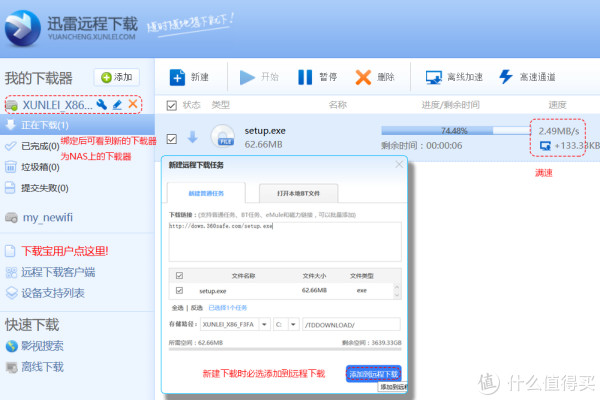Image resolution: width=600 pixels, height=400 pixels.
Task: Click the setup.exe progress bar
Action: (x=455, y=131)
